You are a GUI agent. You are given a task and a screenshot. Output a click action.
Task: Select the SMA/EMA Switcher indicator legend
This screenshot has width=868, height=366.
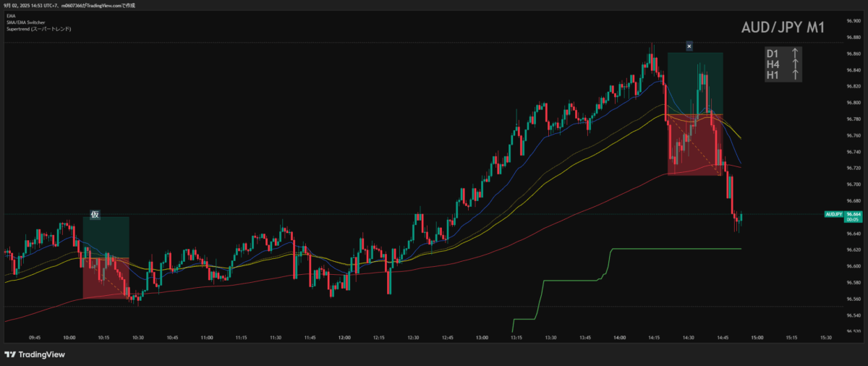point(25,22)
